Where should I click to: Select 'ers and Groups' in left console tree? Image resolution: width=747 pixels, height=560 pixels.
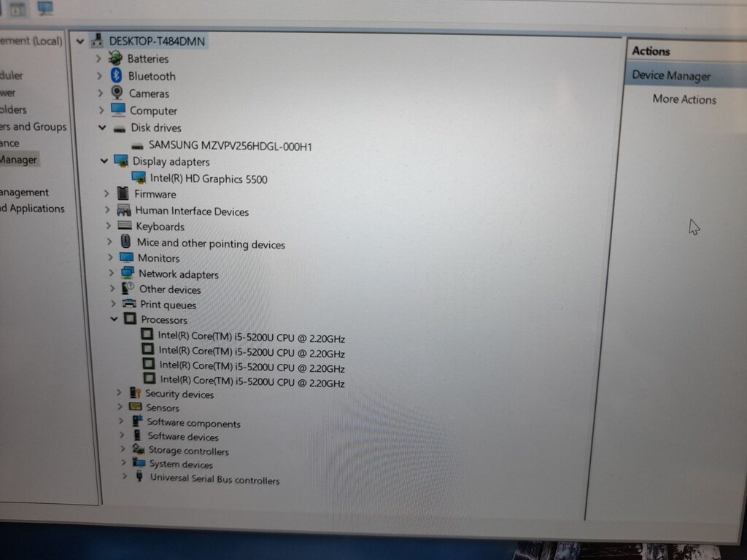point(33,127)
